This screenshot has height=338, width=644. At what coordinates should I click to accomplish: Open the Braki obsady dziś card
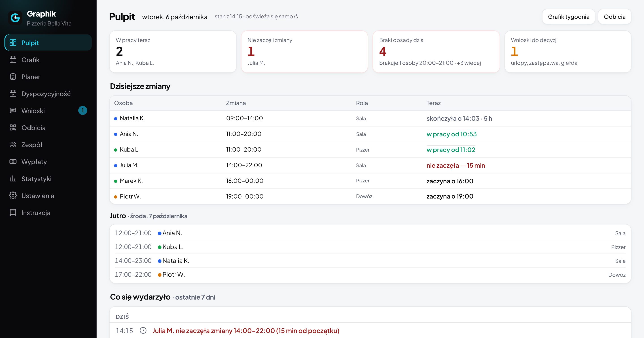[x=436, y=52]
